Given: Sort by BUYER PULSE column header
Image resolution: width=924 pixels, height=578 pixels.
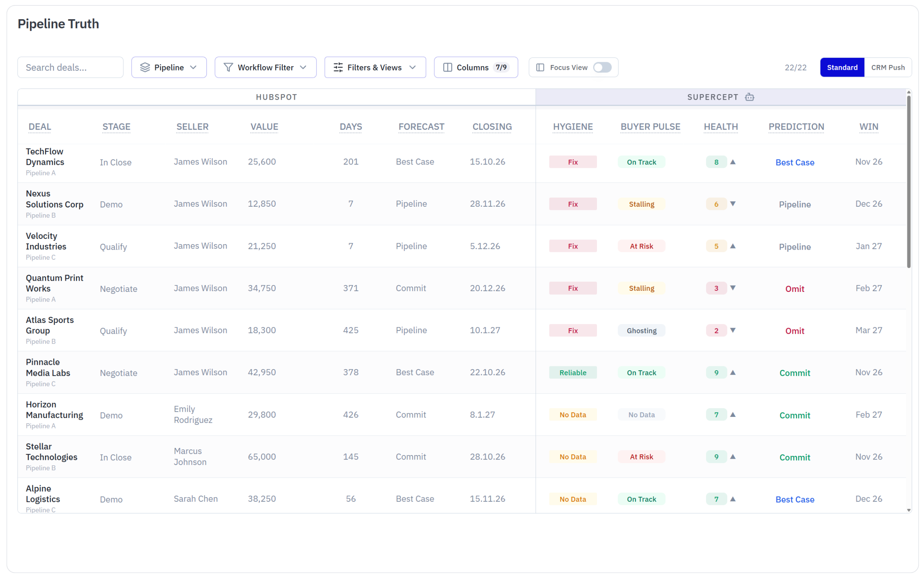Looking at the screenshot, I should tap(650, 126).
